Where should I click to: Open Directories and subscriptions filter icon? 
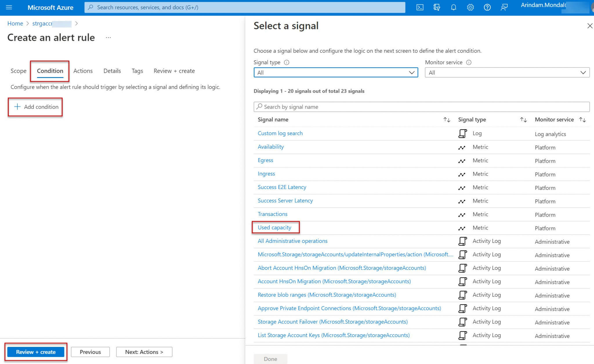click(437, 8)
